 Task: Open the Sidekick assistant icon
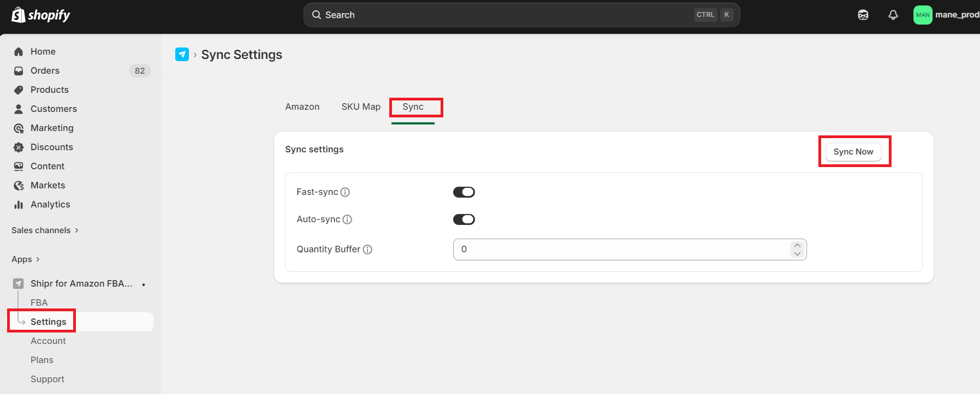click(x=863, y=15)
